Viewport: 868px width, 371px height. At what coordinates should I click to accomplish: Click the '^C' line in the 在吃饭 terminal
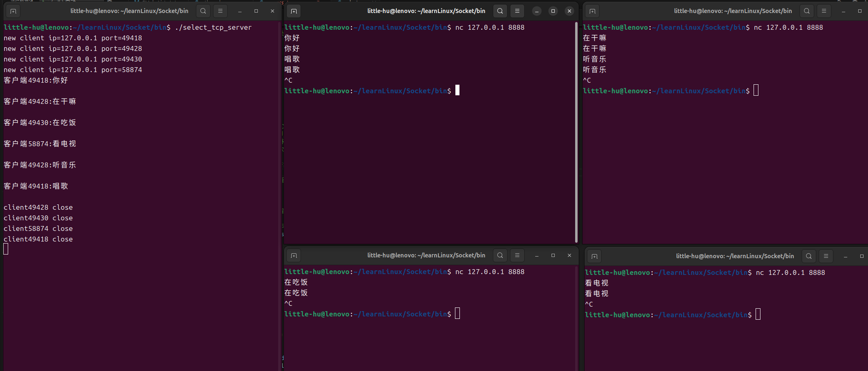(x=288, y=303)
